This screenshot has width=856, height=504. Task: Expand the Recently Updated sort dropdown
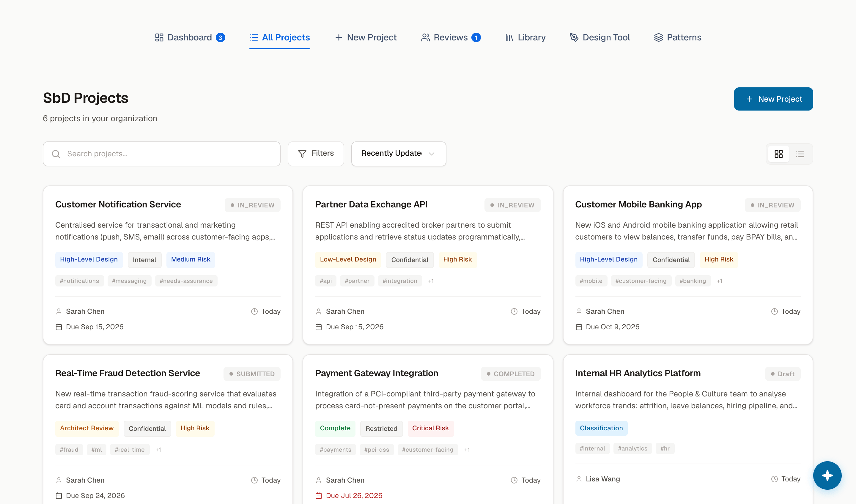(399, 154)
